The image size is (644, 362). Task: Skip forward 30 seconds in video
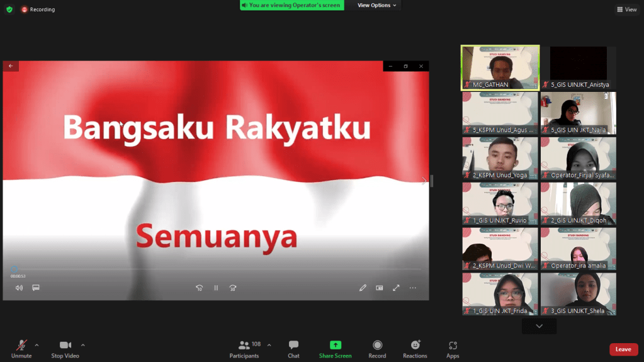[233, 288]
